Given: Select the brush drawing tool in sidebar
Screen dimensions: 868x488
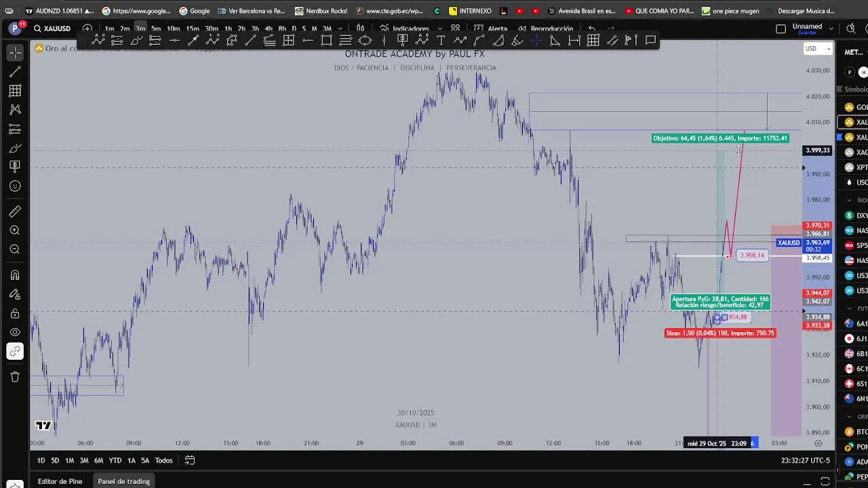Looking at the screenshot, I should coord(15,148).
